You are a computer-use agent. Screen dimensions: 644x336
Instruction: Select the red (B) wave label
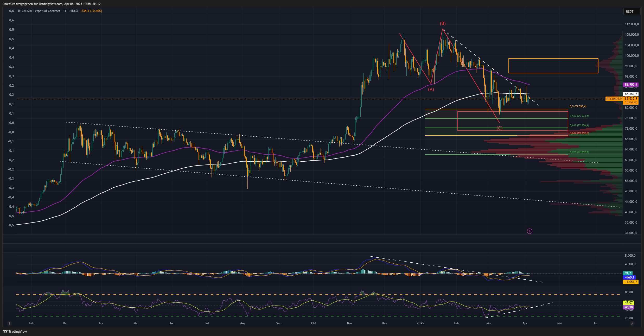(443, 24)
